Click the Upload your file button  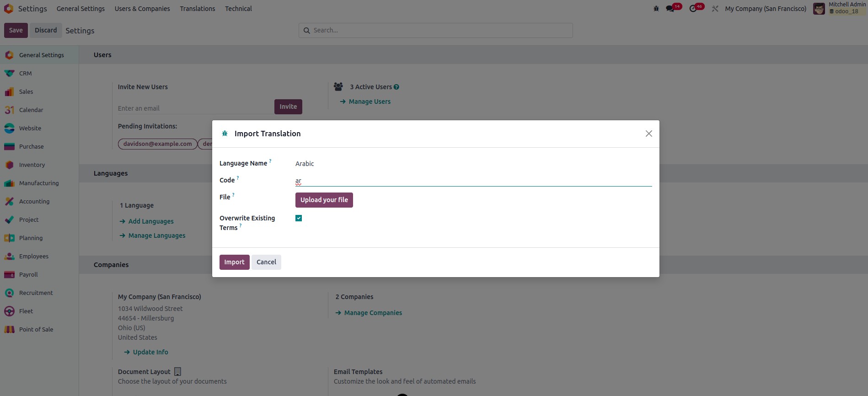tap(324, 200)
